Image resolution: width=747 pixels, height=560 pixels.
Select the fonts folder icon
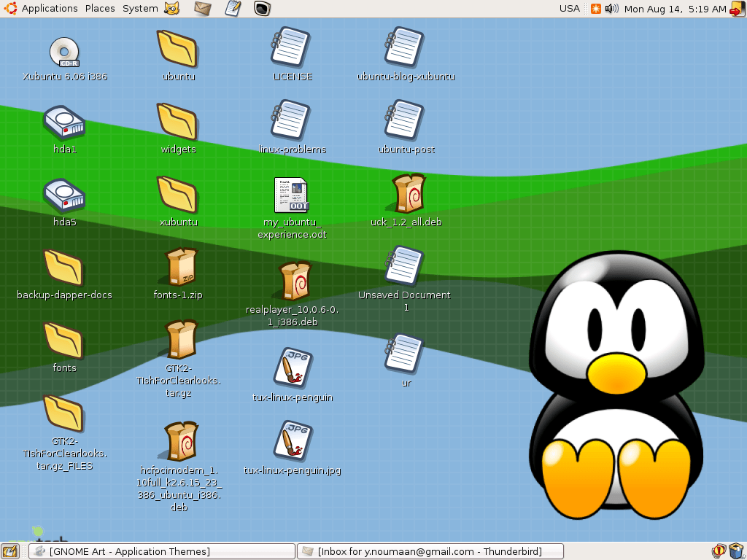pos(64,340)
